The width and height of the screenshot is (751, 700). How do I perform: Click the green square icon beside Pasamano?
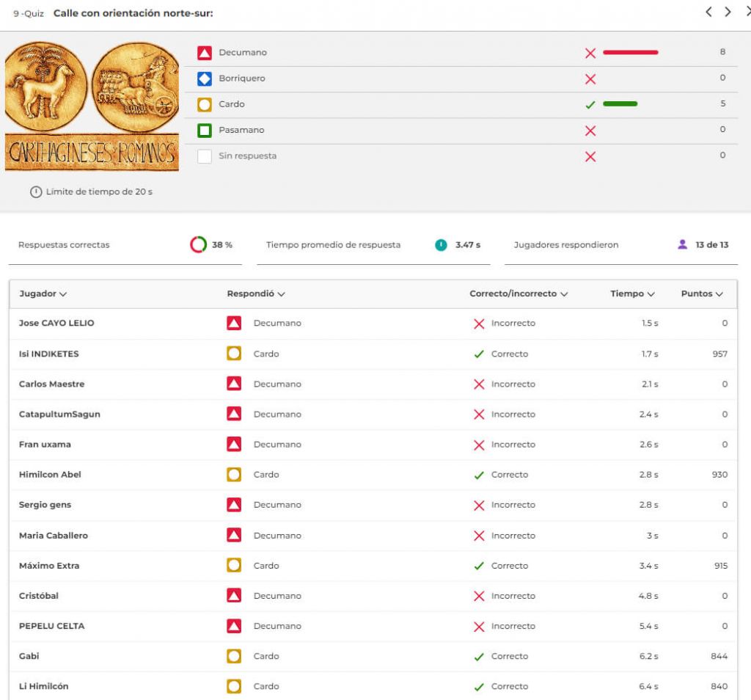point(205,131)
